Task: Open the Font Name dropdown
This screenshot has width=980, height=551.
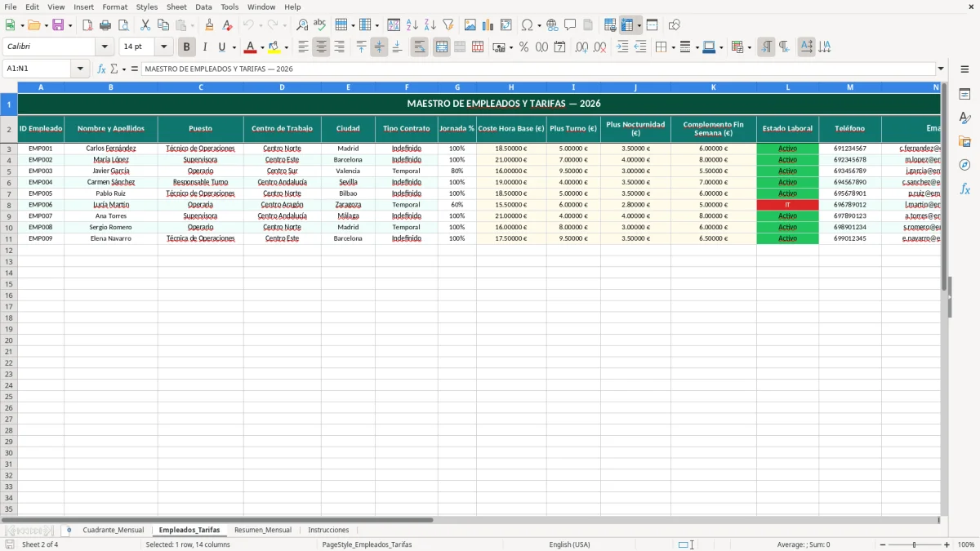Action: coord(105,47)
